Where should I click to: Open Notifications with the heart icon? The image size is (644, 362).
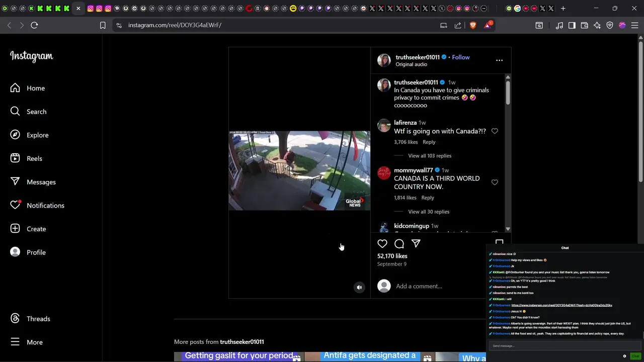pyautogui.click(x=38, y=205)
